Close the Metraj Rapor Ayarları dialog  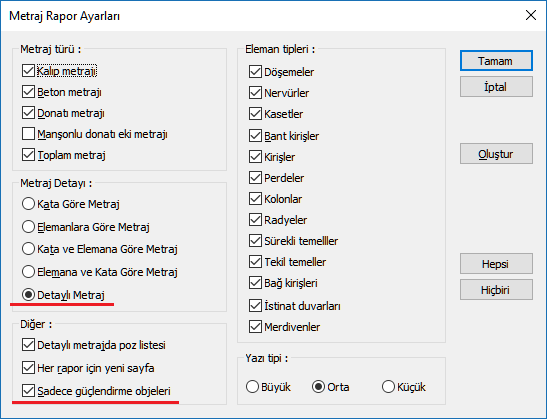tap(531, 15)
